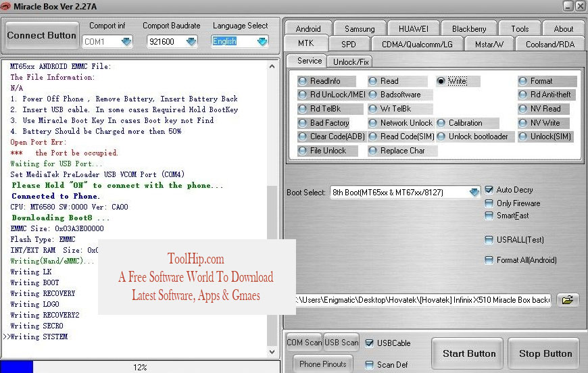Viewport: 588px width, 373px height.
Task: Expand the Language Select dropdown
Action: pyautogui.click(x=262, y=42)
